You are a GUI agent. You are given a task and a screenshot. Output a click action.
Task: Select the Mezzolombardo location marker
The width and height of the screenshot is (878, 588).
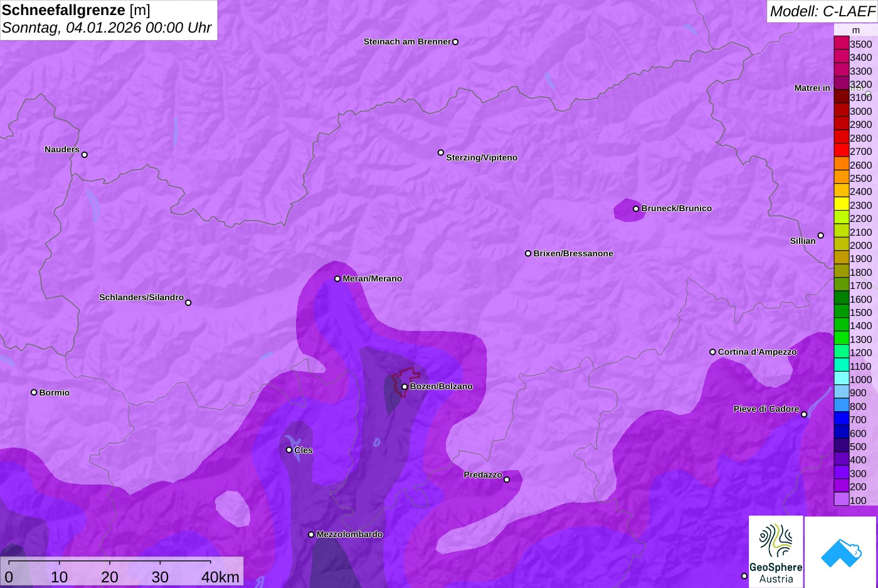pyautogui.click(x=311, y=535)
